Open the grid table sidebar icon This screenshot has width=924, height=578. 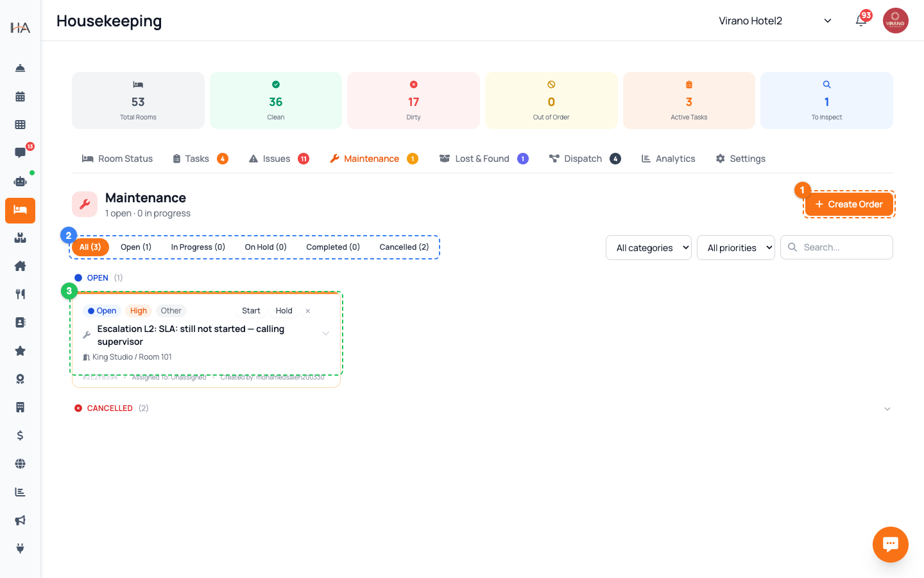click(20, 125)
